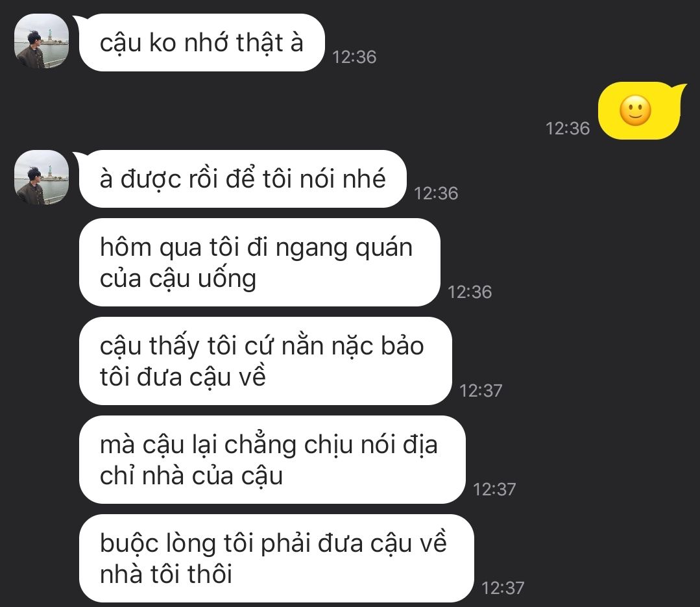The image size is (700, 607).
Task: Click the 12:37 timestamp after 'nhà tôi thôi'
Action: (503, 588)
